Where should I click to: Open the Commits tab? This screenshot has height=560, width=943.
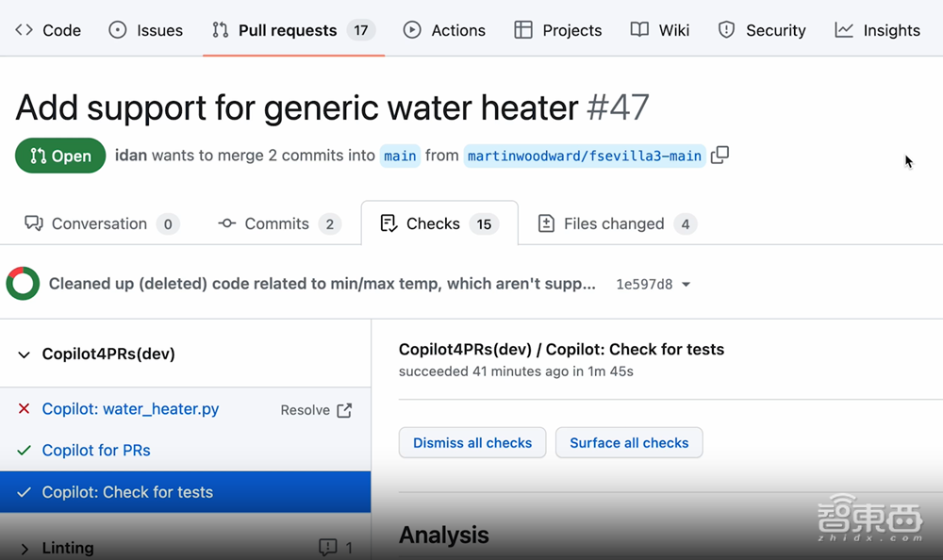pyautogui.click(x=277, y=223)
